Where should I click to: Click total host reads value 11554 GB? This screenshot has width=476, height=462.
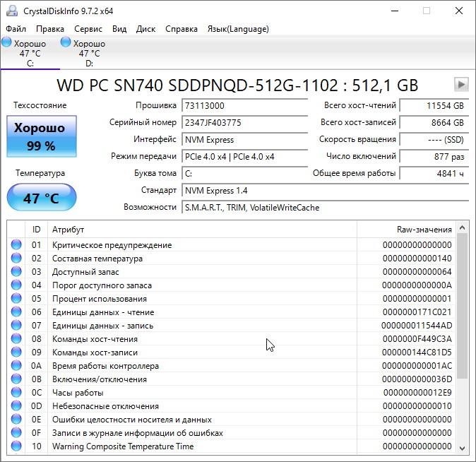point(434,106)
